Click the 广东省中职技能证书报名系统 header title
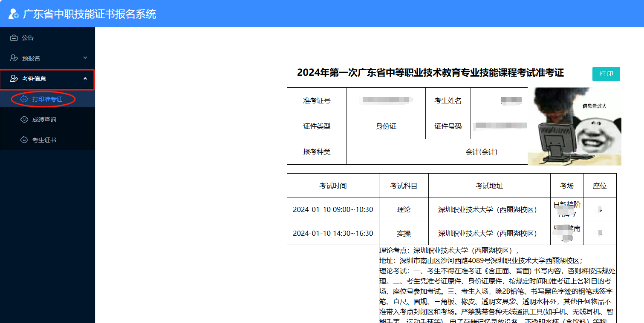644x323 pixels. 90,14
